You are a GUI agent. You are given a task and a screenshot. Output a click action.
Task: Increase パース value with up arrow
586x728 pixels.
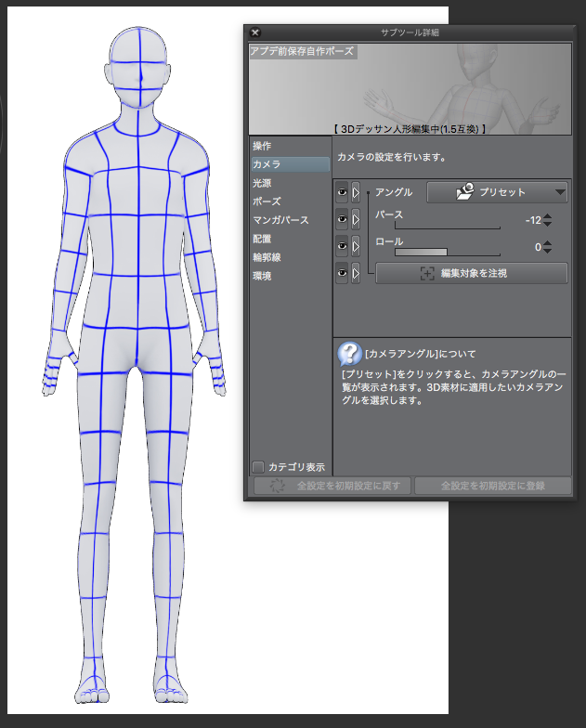[x=548, y=216]
